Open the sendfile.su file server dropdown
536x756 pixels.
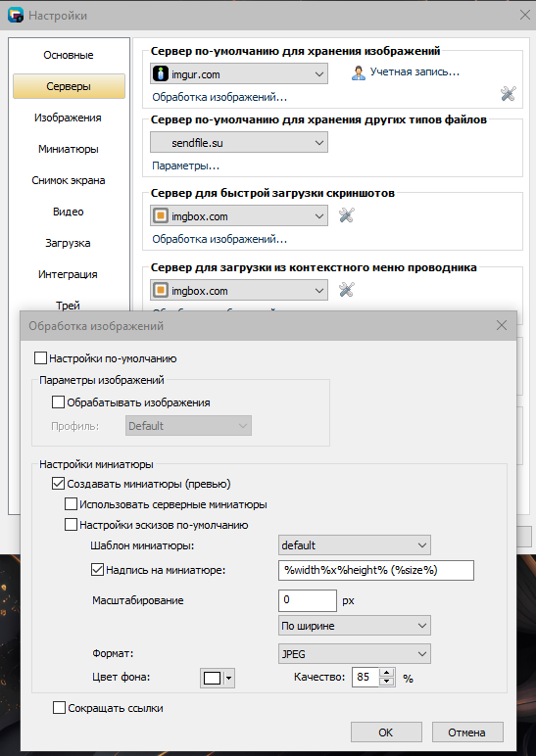(x=239, y=143)
